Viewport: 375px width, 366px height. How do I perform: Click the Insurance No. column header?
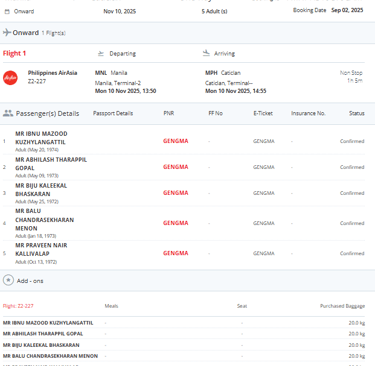pyautogui.click(x=308, y=113)
